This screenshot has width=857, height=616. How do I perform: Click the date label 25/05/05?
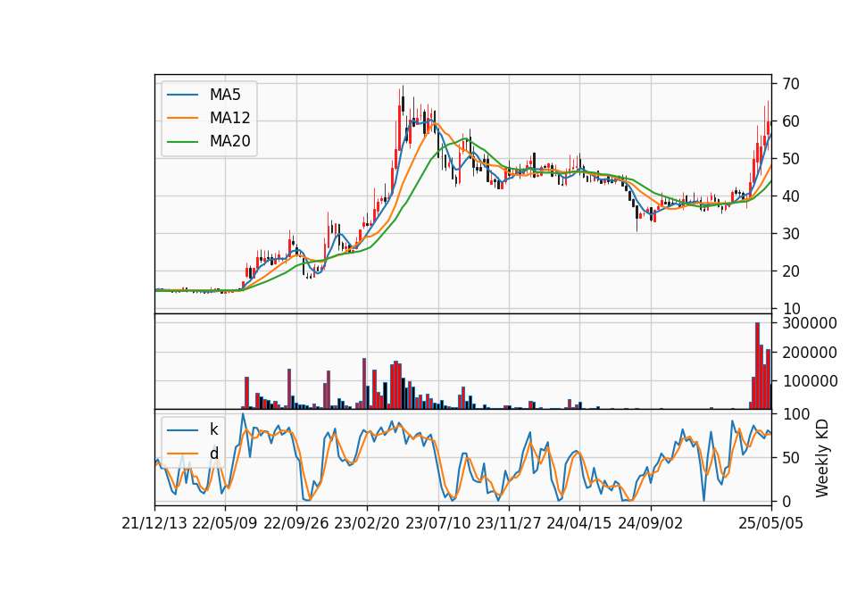(x=771, y=524)
